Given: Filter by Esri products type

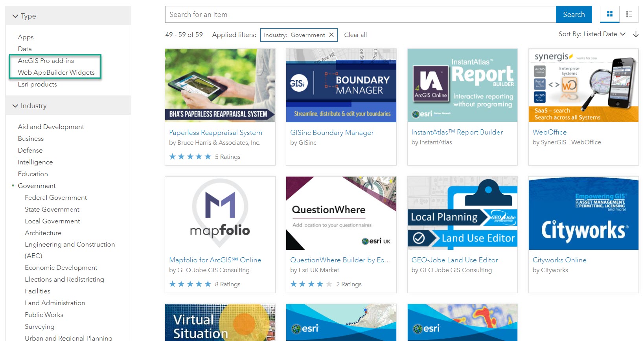Looking at the screenshot, I should [x=37, y=84].
